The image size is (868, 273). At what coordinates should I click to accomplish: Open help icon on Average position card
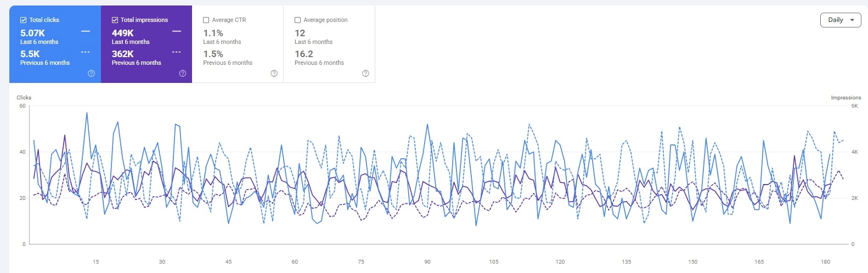click(x=365, y=74)
